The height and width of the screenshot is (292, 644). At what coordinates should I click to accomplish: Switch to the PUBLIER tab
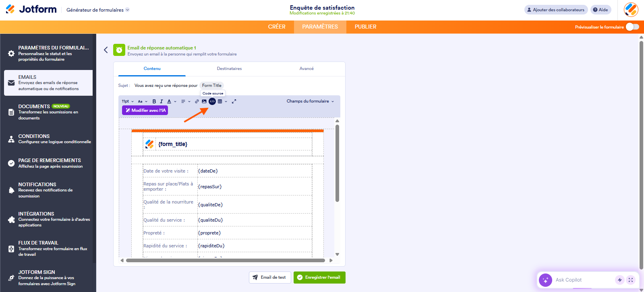tap(366, 27)
